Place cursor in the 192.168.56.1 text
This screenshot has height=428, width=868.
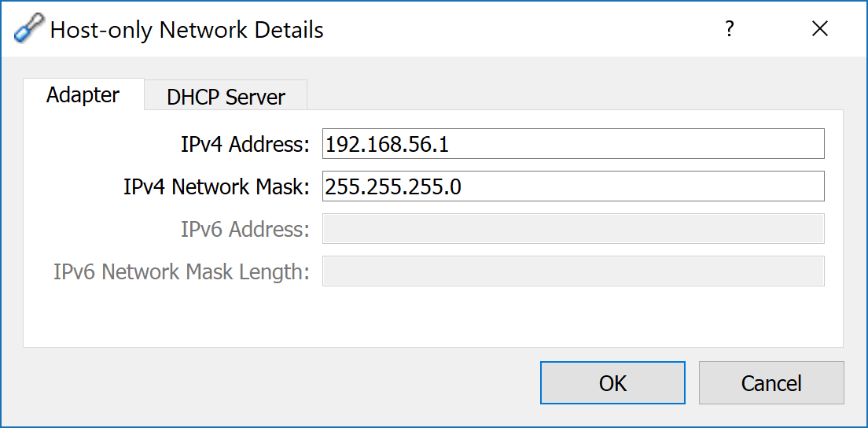point(387,145)
